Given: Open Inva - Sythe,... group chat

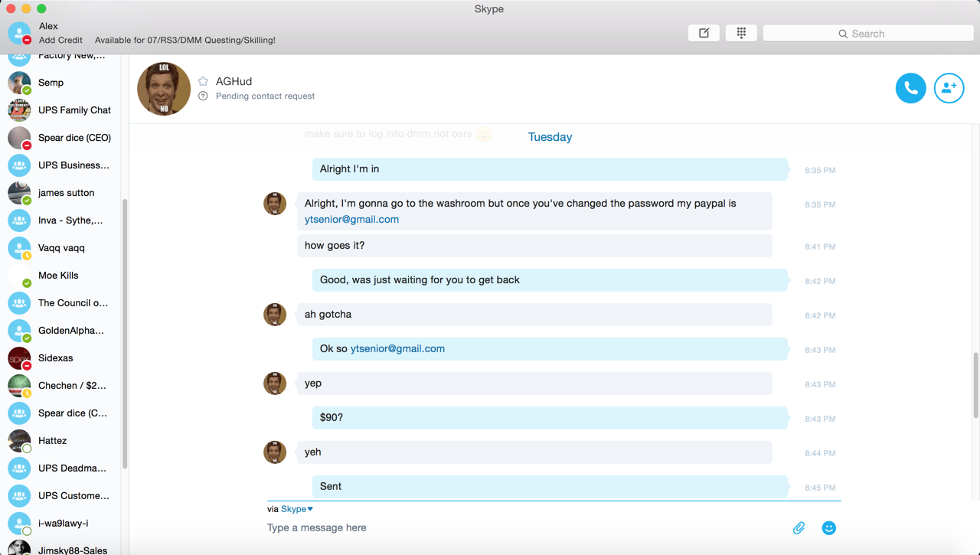Looking at the screenshot, I should click(x=61, y=220).
